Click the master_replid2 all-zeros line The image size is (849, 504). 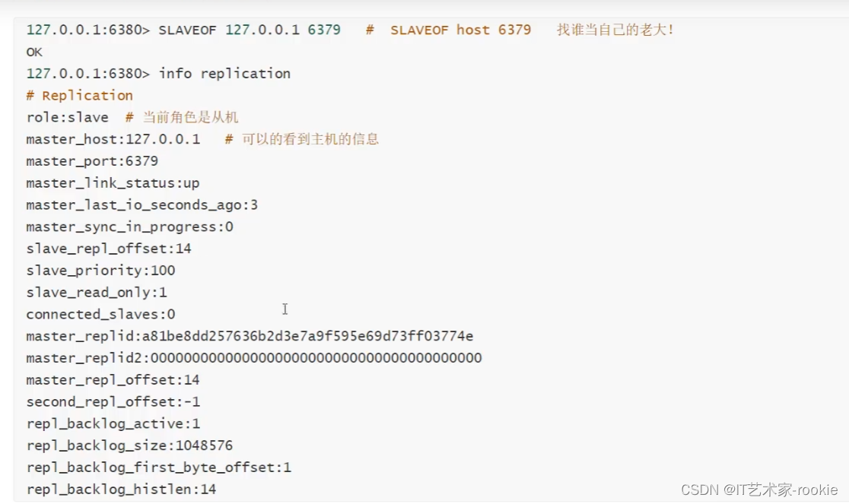[x=253, y=358]
